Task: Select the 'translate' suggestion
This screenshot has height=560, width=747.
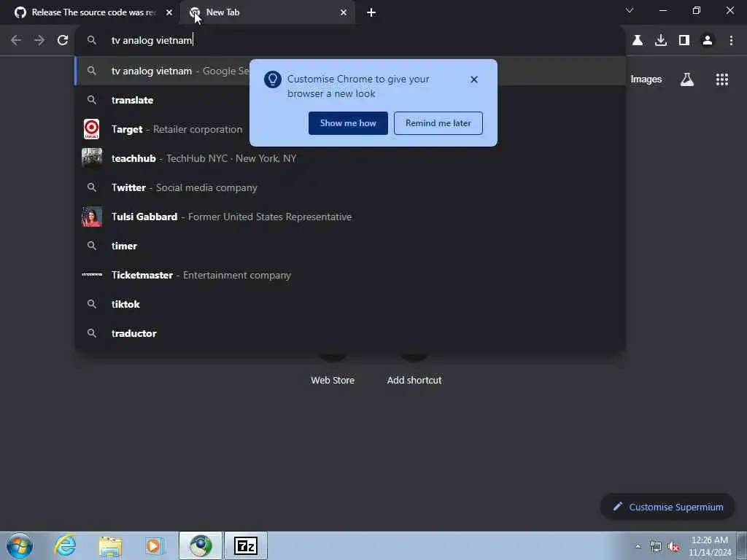Action: click(350, 100)
